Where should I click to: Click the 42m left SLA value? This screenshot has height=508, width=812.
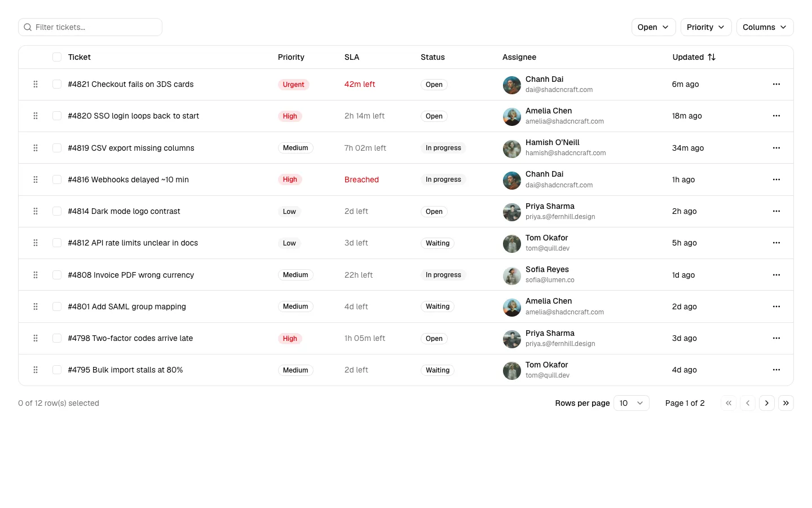[360, 84]
